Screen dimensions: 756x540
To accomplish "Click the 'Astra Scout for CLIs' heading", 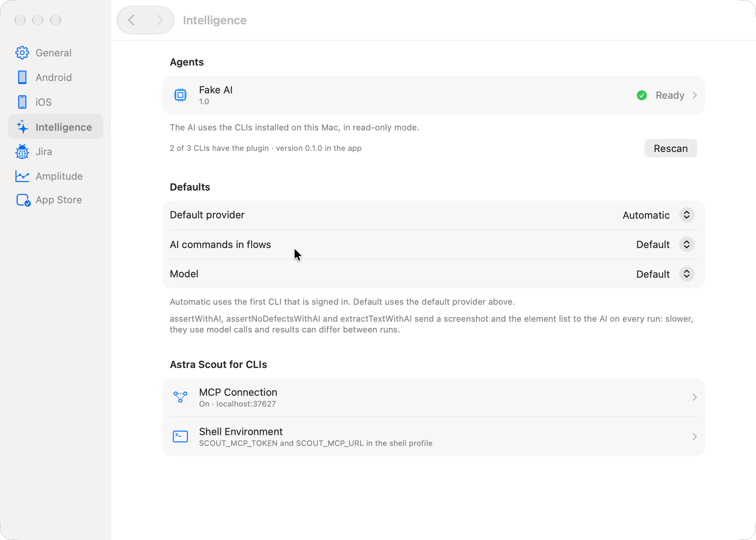I will coord(218,364).
